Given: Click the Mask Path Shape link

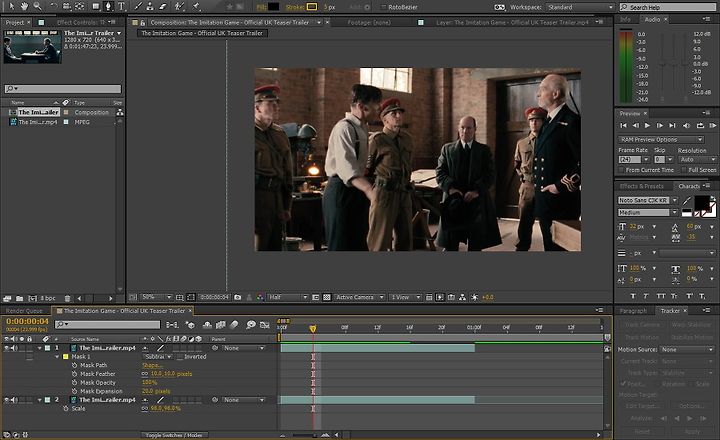Looking at the screenshot, I should [152, 366].
